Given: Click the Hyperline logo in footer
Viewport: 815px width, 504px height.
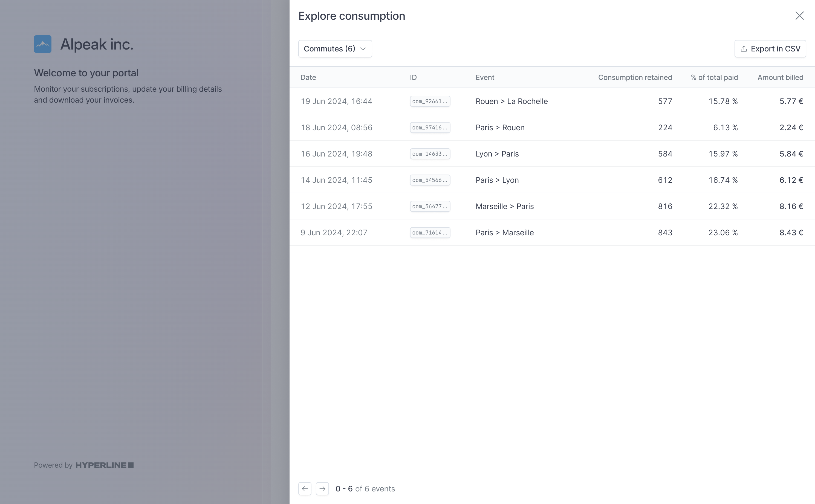Looking at the screenshot, I should pyautogui.click(x=104, y=465).
